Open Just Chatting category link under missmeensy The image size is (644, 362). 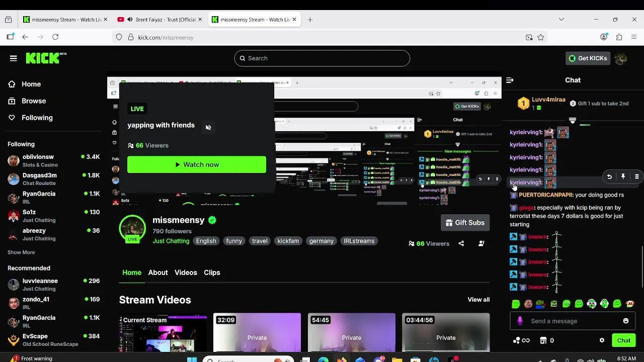(171, 241)
